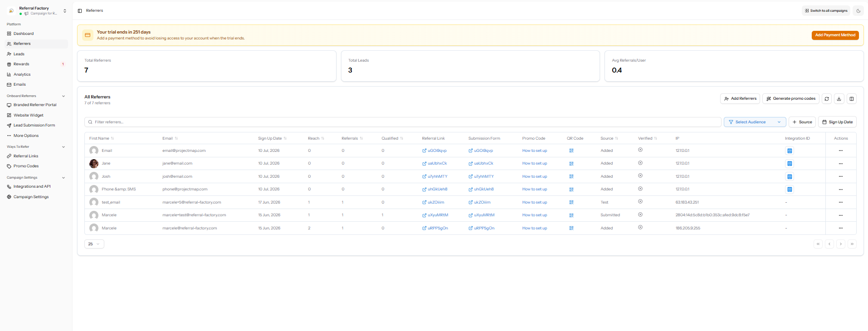
Task: Sort by Qualified column
Action: pyautogui.click(x=392, y=138)
